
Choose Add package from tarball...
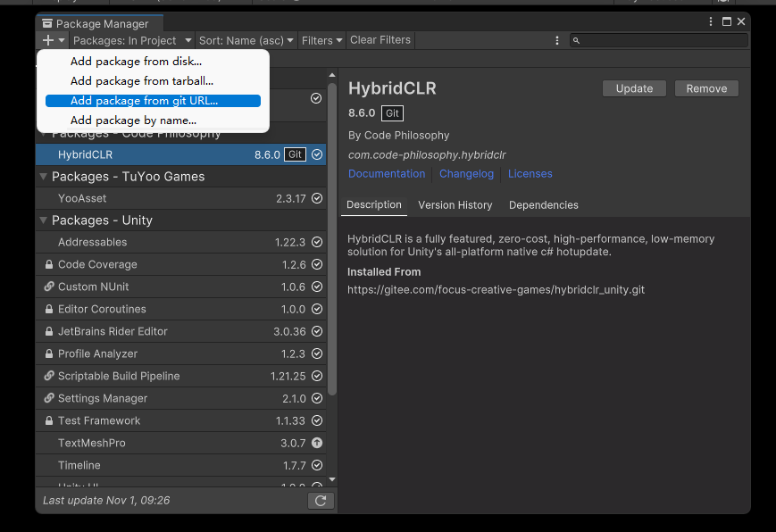153,80
